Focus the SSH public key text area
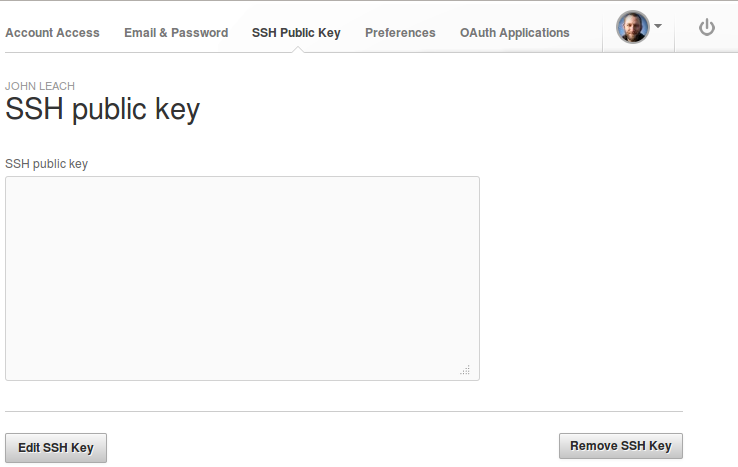Image resolution: width=738 pixels, height=467 pixels. [242, 278]
